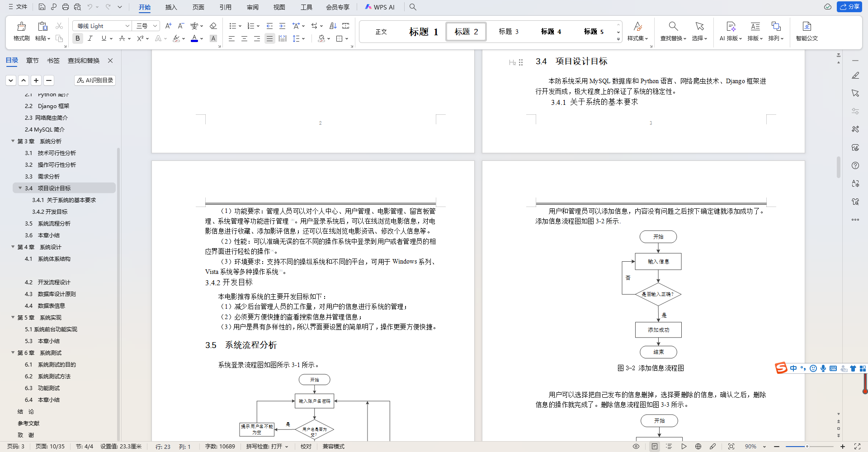Toggle character shading A button

[x=213, y=38]
